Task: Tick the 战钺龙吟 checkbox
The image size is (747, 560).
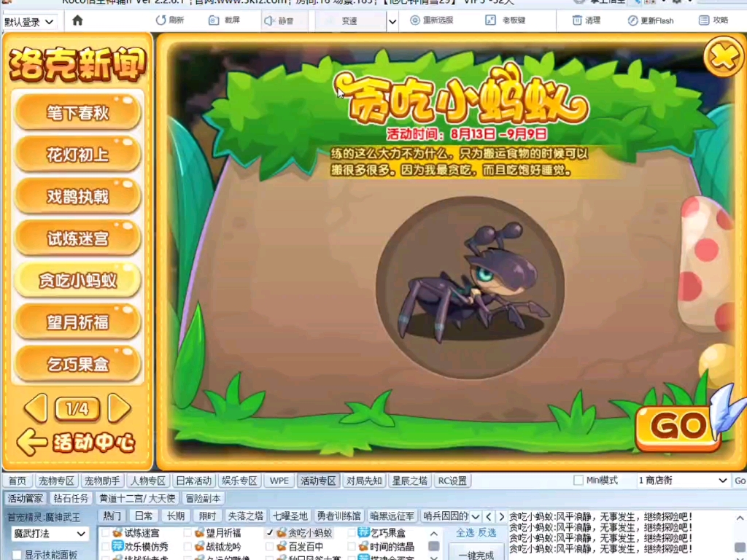Action: [x=187, y=547]
